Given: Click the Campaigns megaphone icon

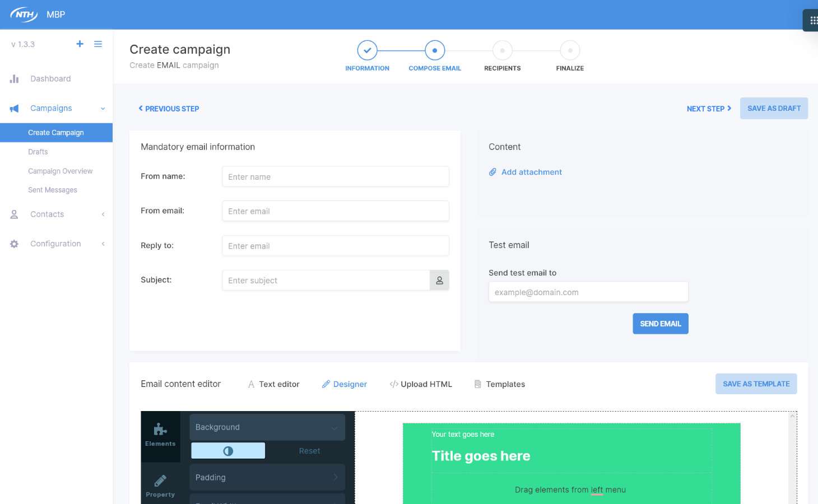Looking at the screenshot, I should 14,108.
